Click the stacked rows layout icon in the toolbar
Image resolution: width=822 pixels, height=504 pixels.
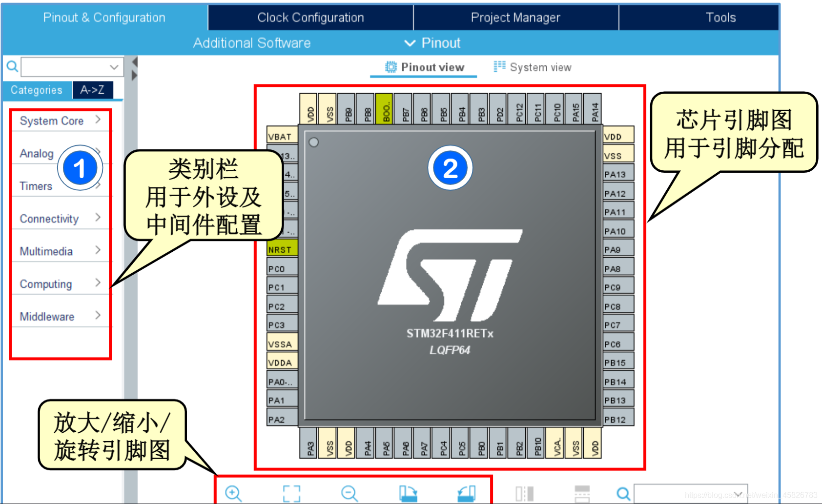click(582, 493)
